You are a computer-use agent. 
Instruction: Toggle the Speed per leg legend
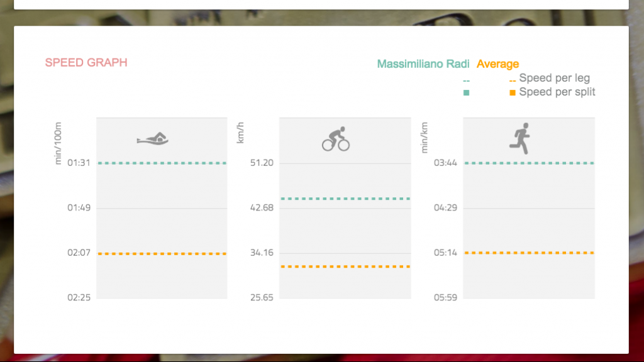[x=554, y=79]
